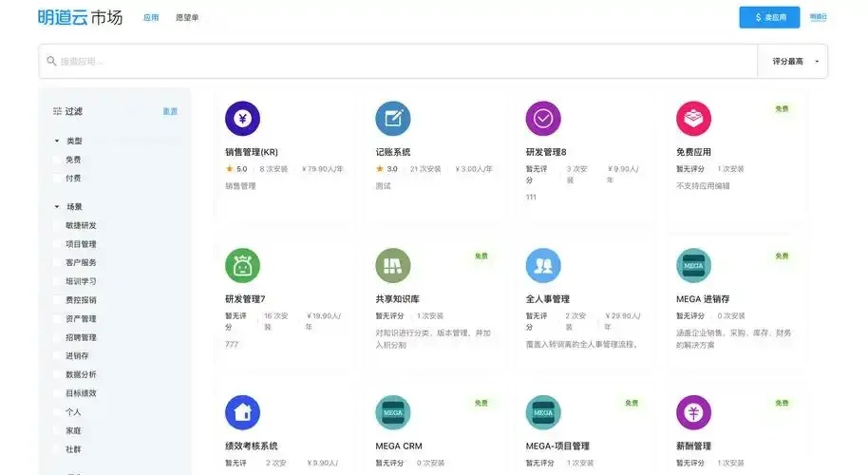
Task: Open the MEGA 进销存 app icon
Action: 693,266
